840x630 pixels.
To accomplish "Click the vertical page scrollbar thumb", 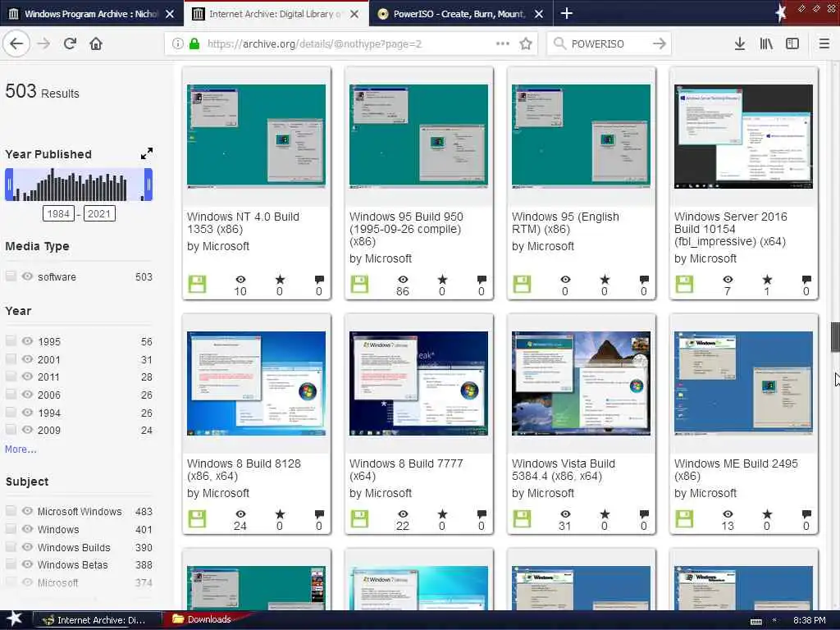I will pyautogui.click(x=835, y=337).
